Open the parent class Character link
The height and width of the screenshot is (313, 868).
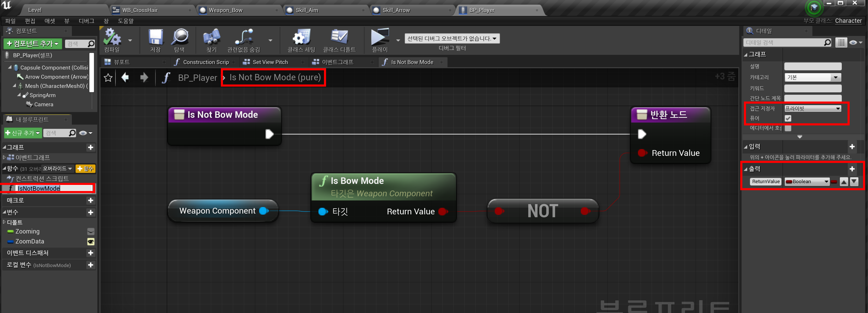pos(848,20)
